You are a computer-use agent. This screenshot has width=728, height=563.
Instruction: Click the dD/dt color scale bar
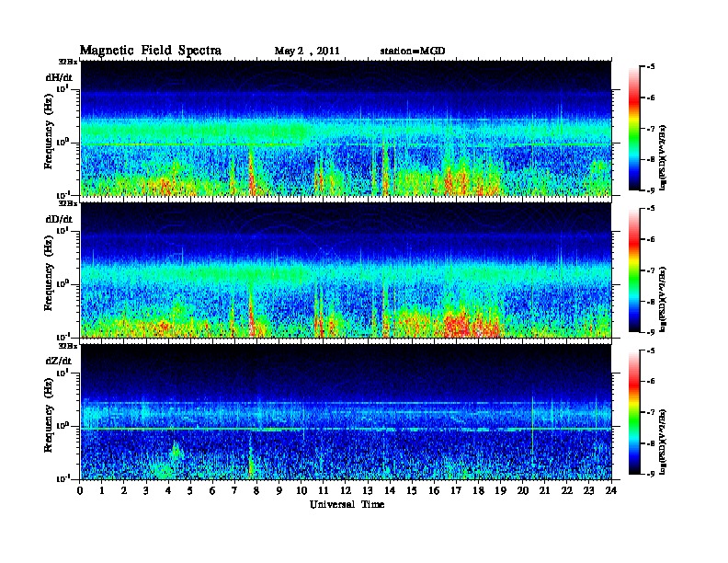(x=634, y=270)
